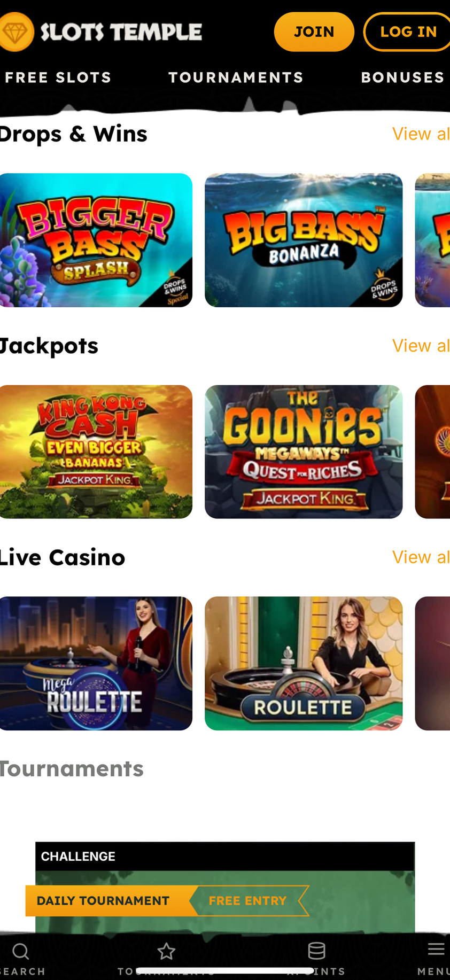450x980 pixels.
Task: Select the TOURNAMENTS tab in top navigation
Action: [x=236, y=77]
